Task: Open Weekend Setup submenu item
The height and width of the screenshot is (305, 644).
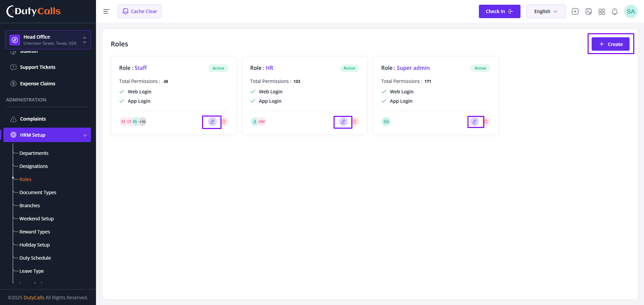Action: pyautogui.click(x=37, y=219)
